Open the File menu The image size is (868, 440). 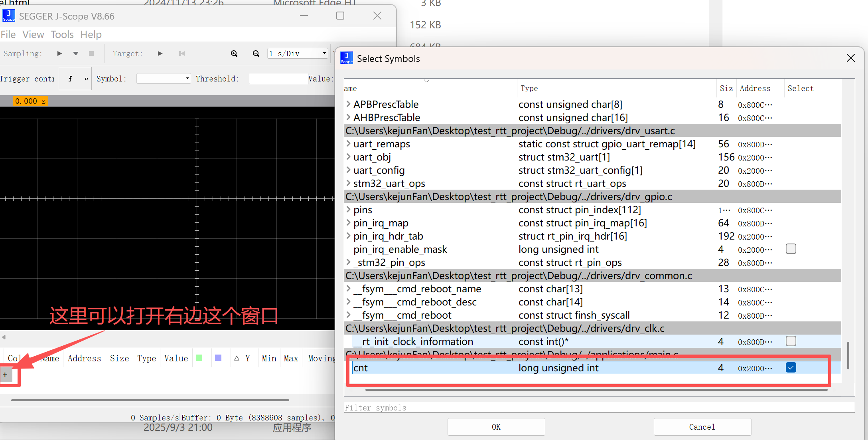click(8, 35)
